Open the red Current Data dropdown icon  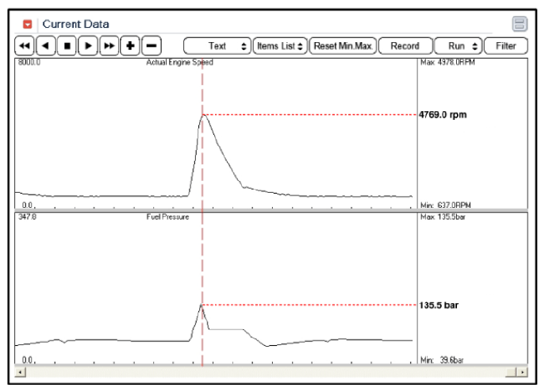[28, 25]
